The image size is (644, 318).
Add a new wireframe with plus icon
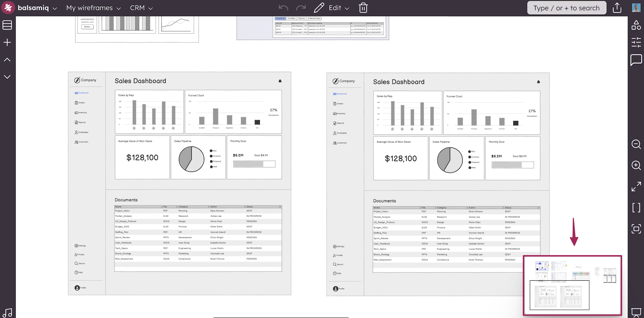coord(7,43)
